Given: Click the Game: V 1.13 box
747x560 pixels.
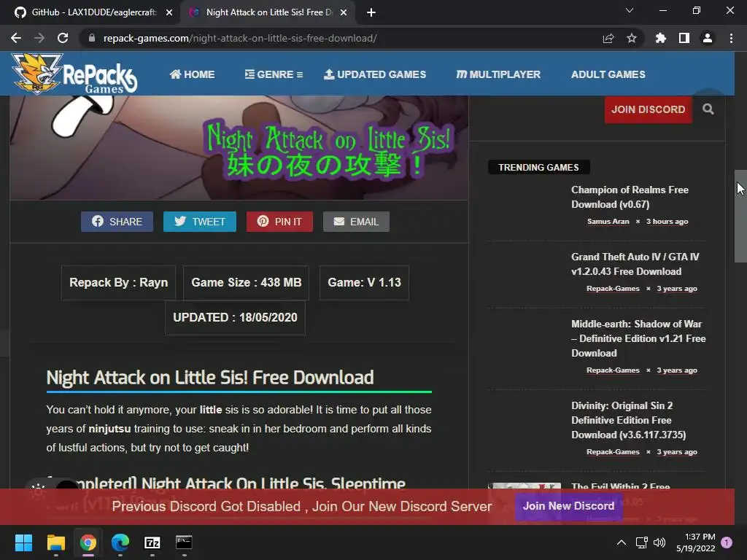Looking at the screenshot, I should coord(364,282).
